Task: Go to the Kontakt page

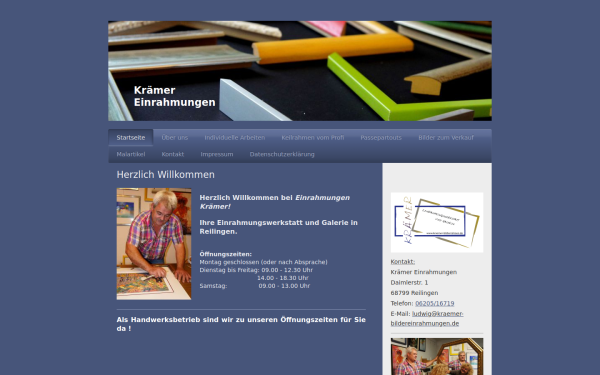Action: tap(173, 154)
